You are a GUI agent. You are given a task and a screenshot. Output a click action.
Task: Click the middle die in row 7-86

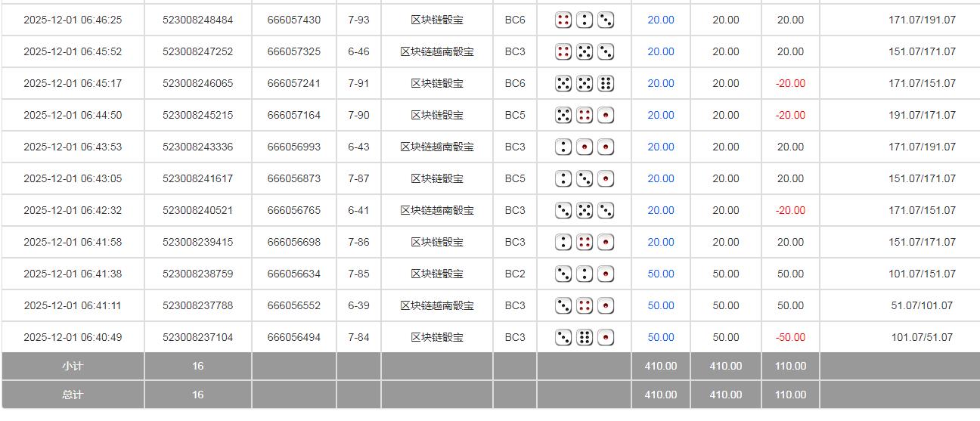coord(585,243)
